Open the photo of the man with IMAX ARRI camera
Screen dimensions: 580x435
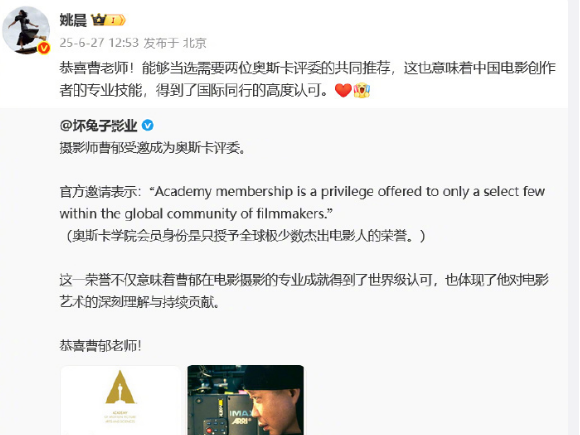pos(246,400)
